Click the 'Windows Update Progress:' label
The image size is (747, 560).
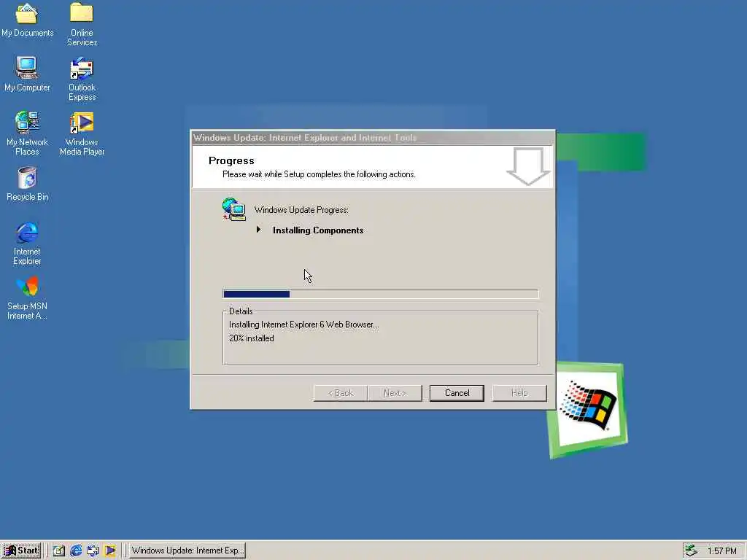[x=301, y=210]
